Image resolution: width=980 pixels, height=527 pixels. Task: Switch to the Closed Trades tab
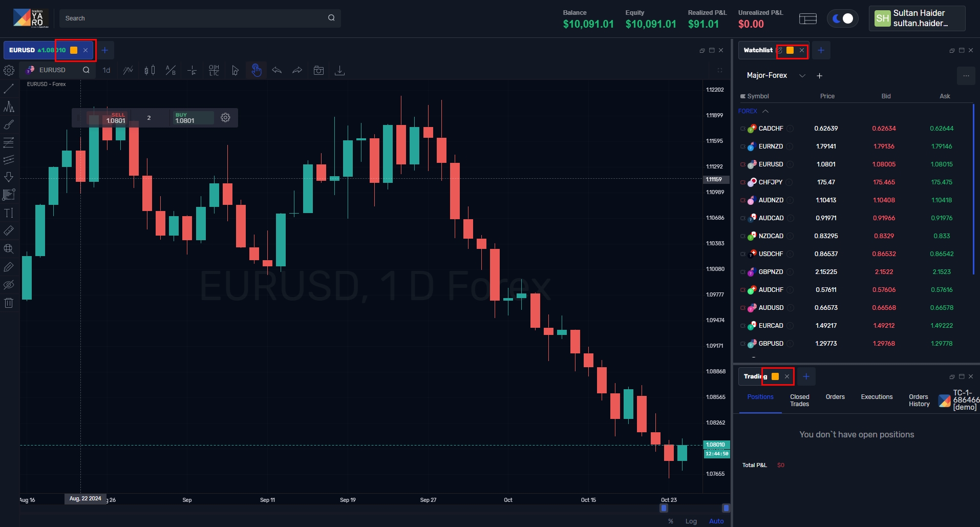[799, 400]
